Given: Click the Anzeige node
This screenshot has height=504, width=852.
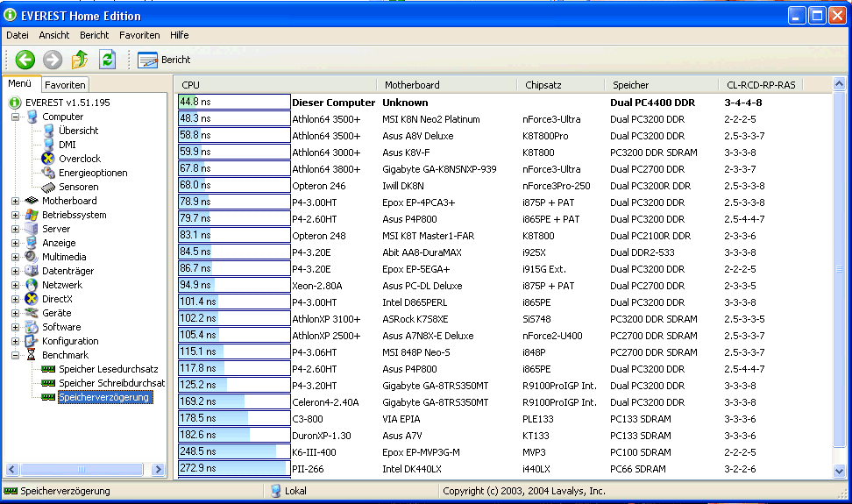Looking at the screenshot, I should point(59,243).
